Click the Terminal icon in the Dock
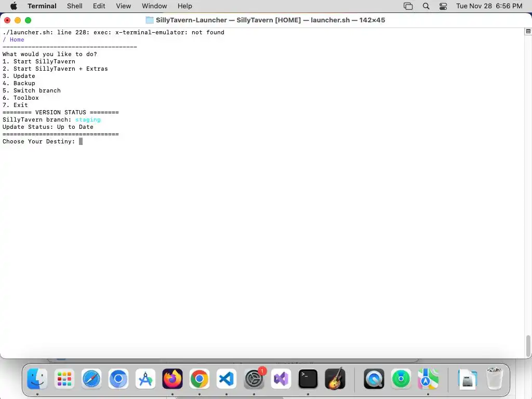Viewport: 532px width, 399px height. point(308,379)
